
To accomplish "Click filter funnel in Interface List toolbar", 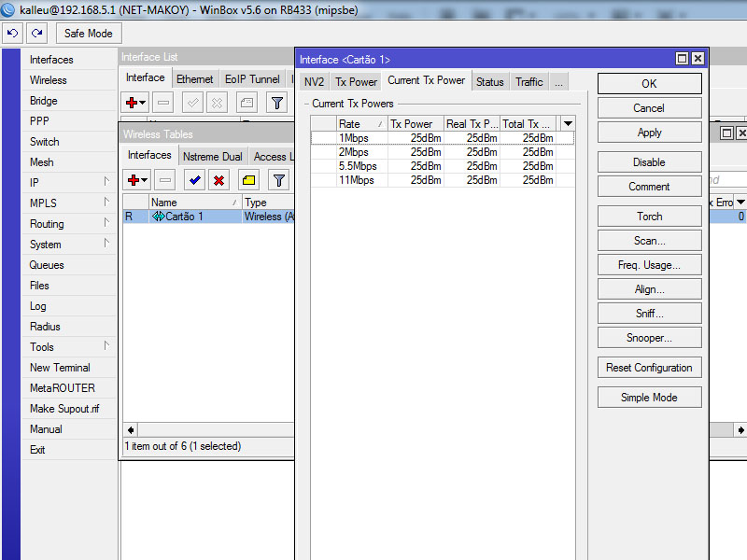I will (276, 103).
